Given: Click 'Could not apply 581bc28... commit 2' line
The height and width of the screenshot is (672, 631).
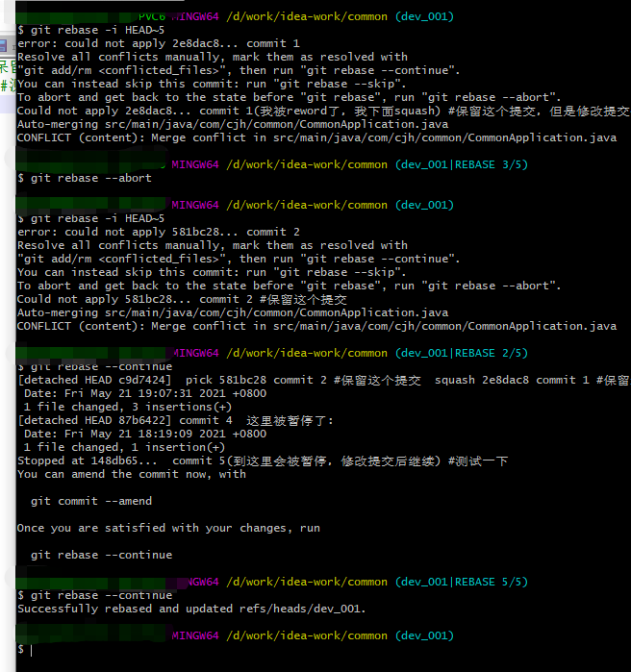Looking at the screenshot, I should (182, 300).
